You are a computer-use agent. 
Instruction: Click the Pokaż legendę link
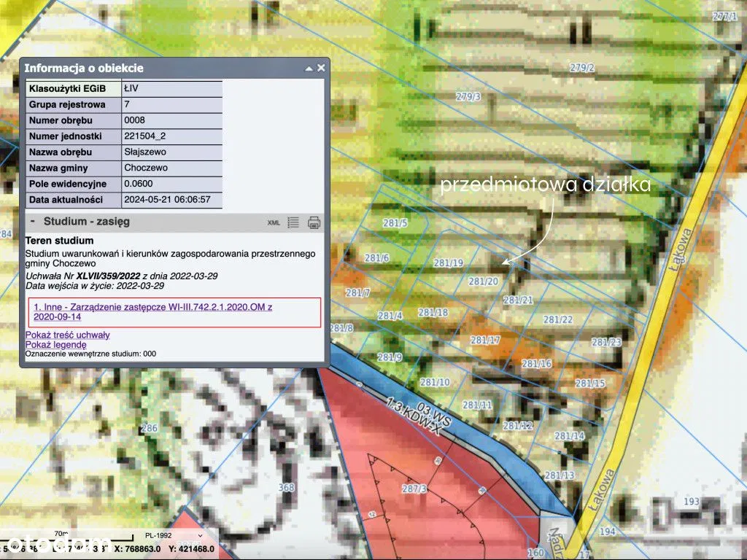click(x=56, y=344)
